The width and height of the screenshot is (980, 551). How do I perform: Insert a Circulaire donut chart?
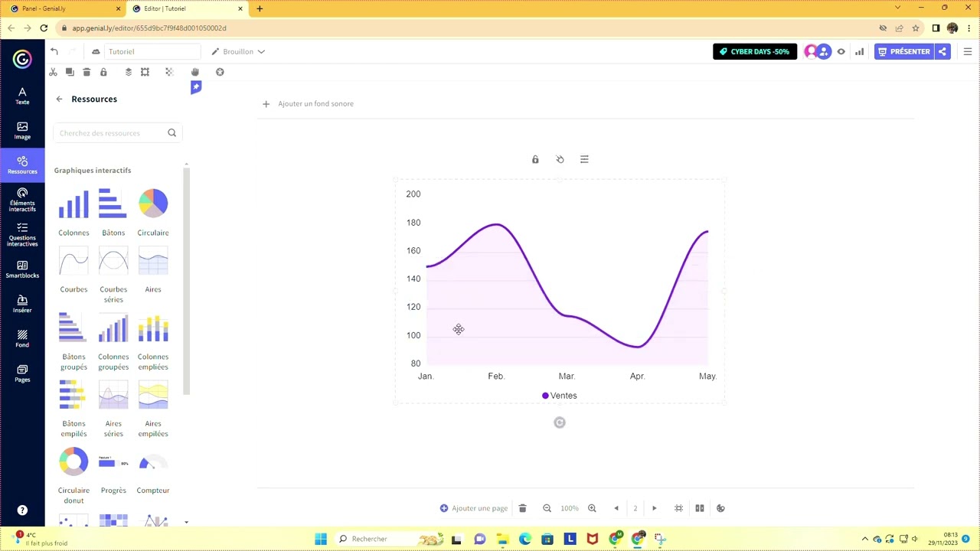73,476
